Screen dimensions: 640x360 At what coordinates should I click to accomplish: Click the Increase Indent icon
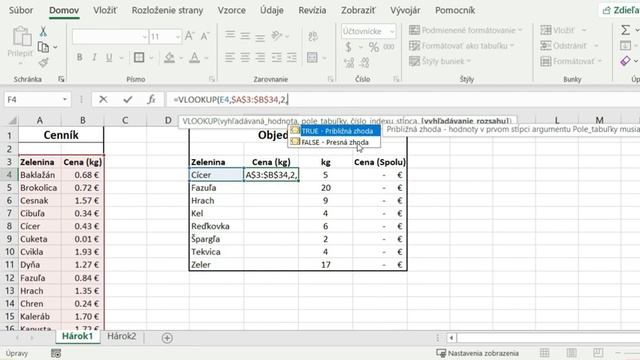coord(291,58)
